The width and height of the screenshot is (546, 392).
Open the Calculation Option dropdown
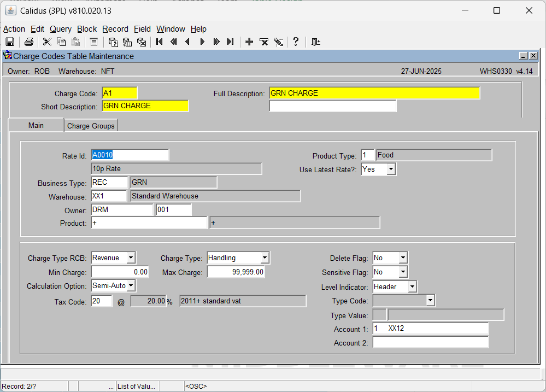tap(131, 286)
